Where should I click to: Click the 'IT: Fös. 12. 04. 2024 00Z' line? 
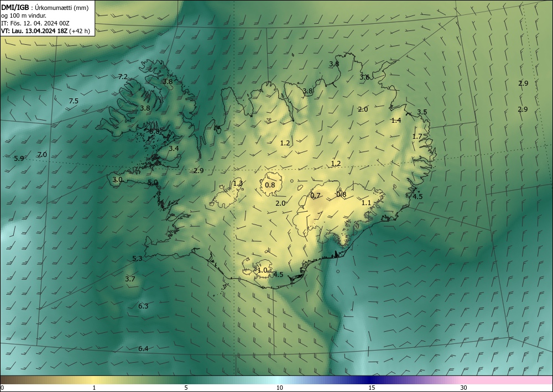click(x=35, y=23)
